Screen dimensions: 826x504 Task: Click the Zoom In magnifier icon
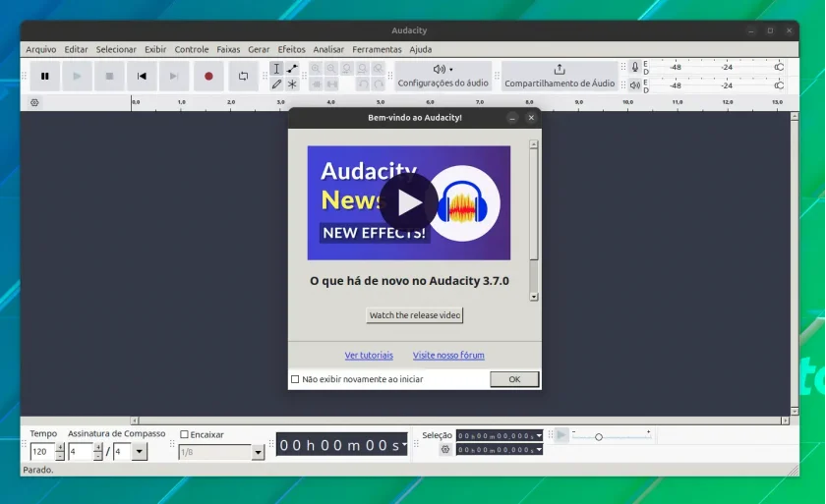(316, 69)
